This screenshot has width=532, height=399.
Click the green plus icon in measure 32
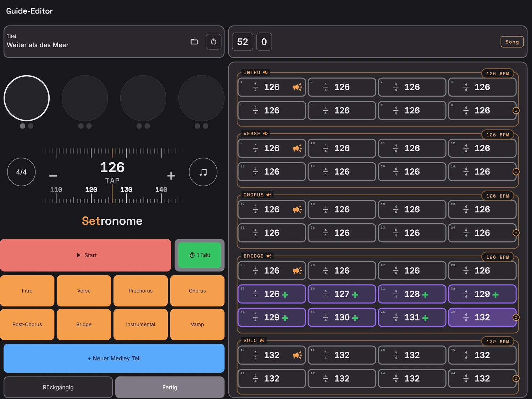point(495,294)
